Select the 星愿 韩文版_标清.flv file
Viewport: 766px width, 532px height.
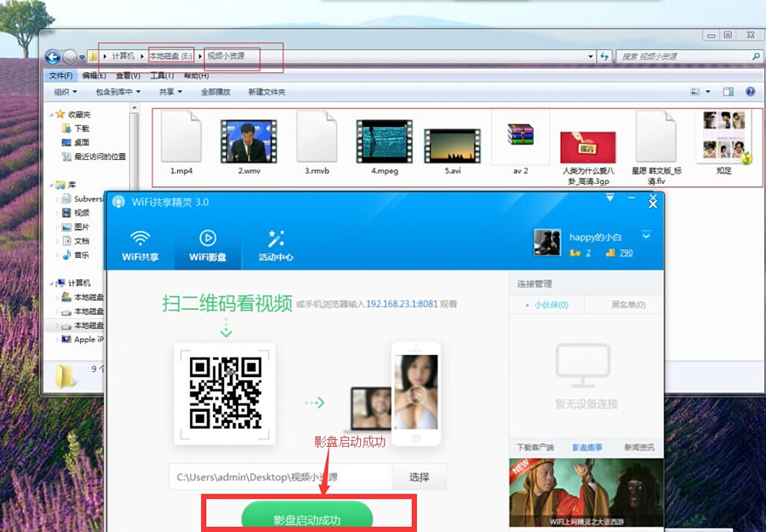coord(656,148)
